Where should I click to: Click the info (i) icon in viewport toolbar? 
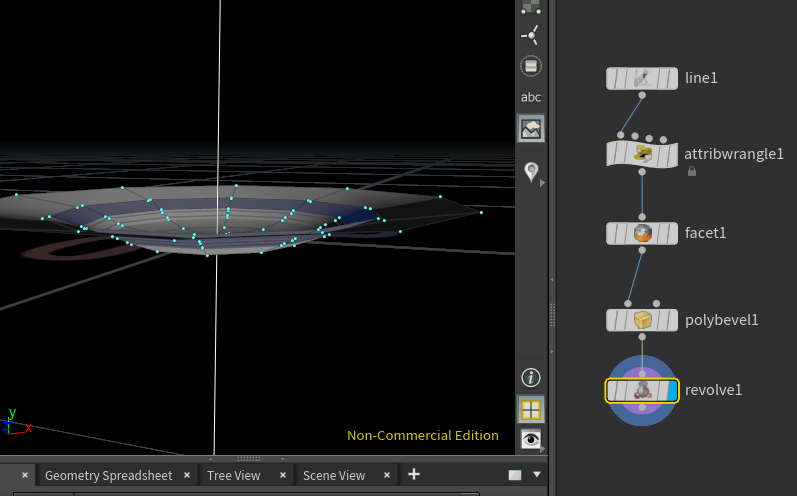click(531, 378)
